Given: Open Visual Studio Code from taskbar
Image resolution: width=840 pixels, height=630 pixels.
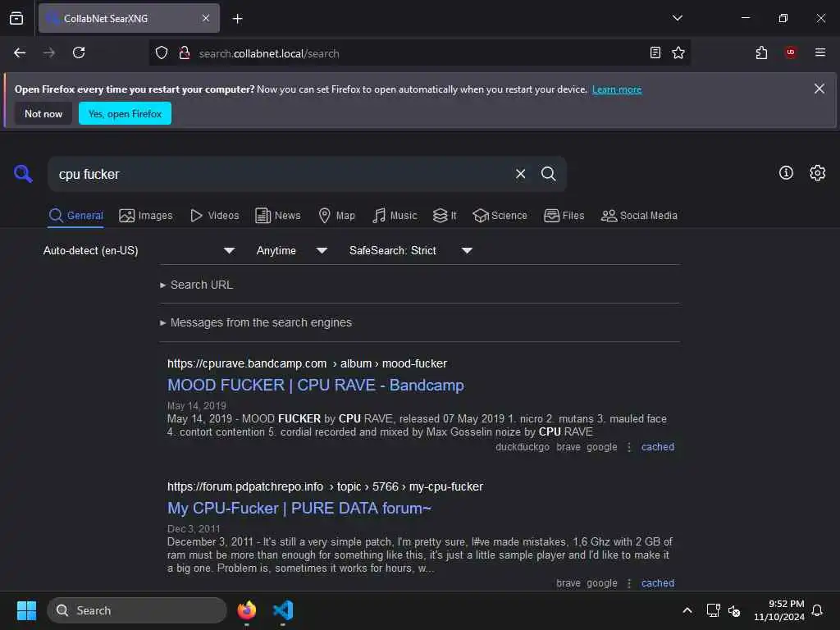Looking at the screenshot, I should click(x=283, y=610).
